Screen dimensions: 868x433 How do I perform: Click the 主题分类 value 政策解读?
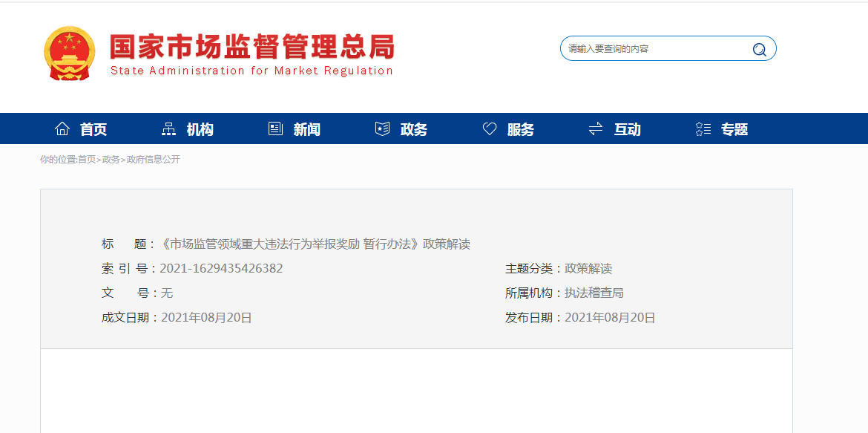(588, 269)
